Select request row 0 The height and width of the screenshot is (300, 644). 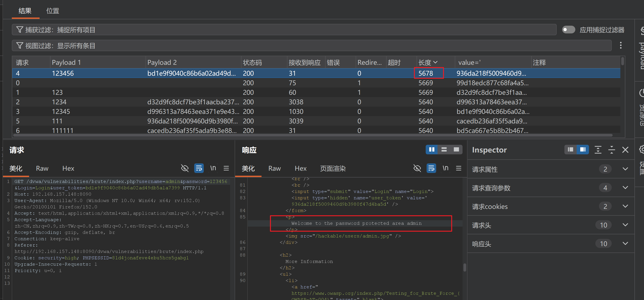pos(316,83)
